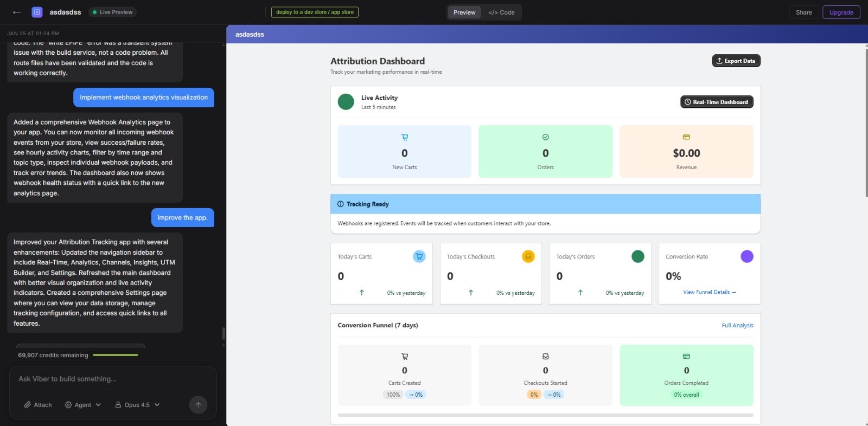Open the Real-Time Dashboard button
Image resolution: width=868 pixels, height=426 pixels.
tap(717, 102)
